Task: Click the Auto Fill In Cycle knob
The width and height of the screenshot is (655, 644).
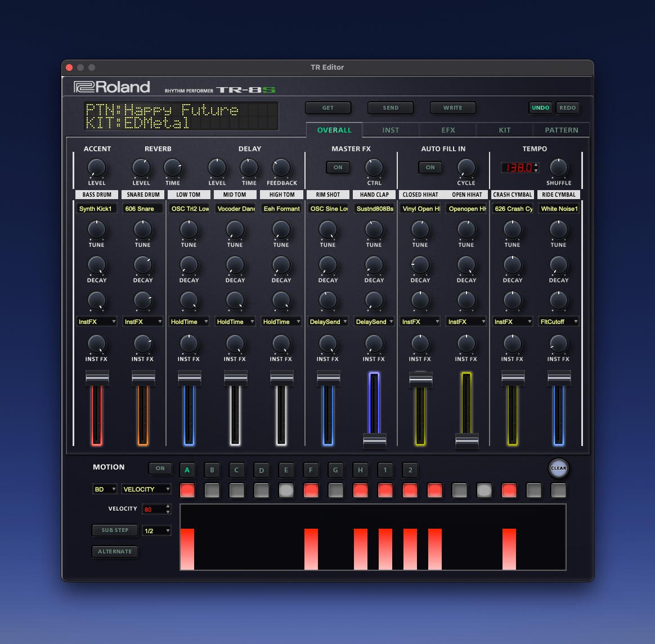Action: [466, 168]
